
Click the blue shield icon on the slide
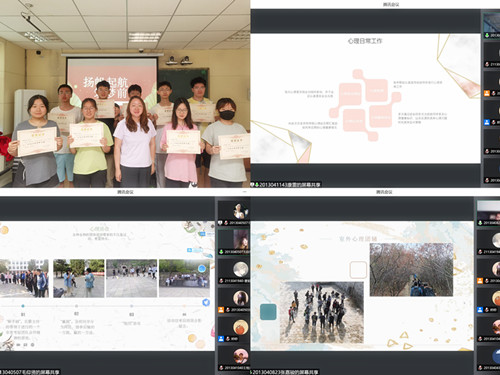pos(206,302)
